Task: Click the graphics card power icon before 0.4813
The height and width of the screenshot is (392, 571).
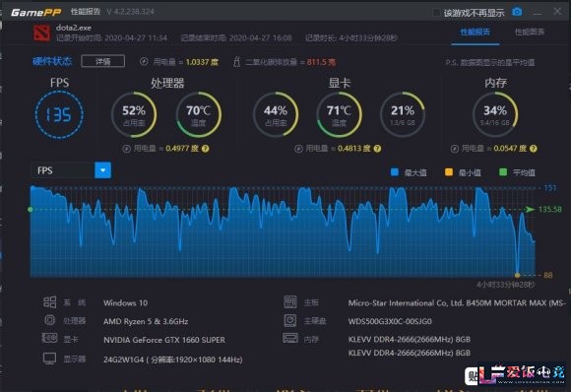Action: coord(298,149)
